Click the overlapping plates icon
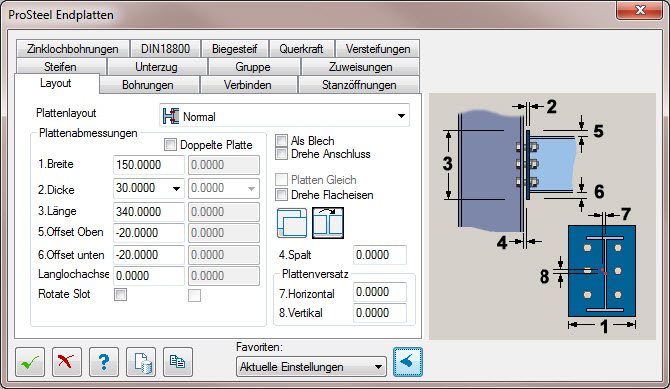Viewport: 670px width, 389px height. pyautogui.click(x=292, y=223)
